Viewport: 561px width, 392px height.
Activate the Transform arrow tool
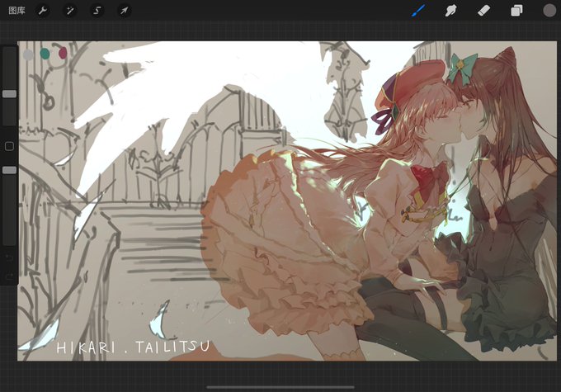[x=124, y=11]
